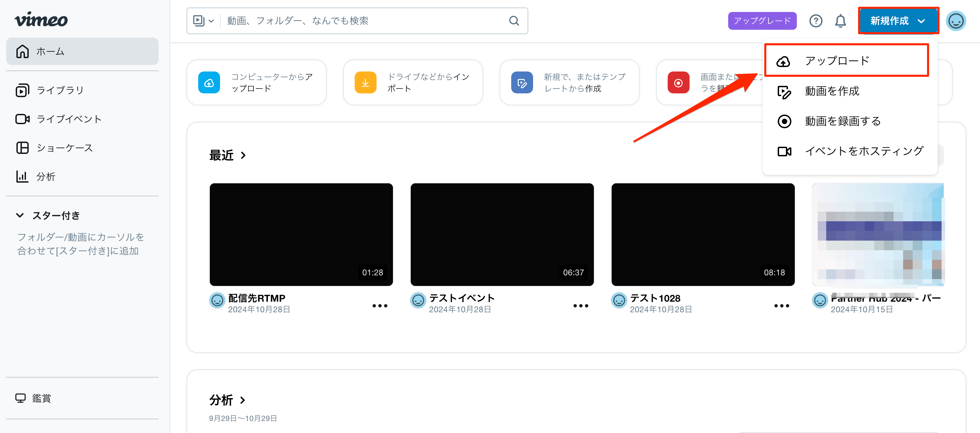
Task: Open 鑑賞 at sidebar bottom
Action: [33, 398]
